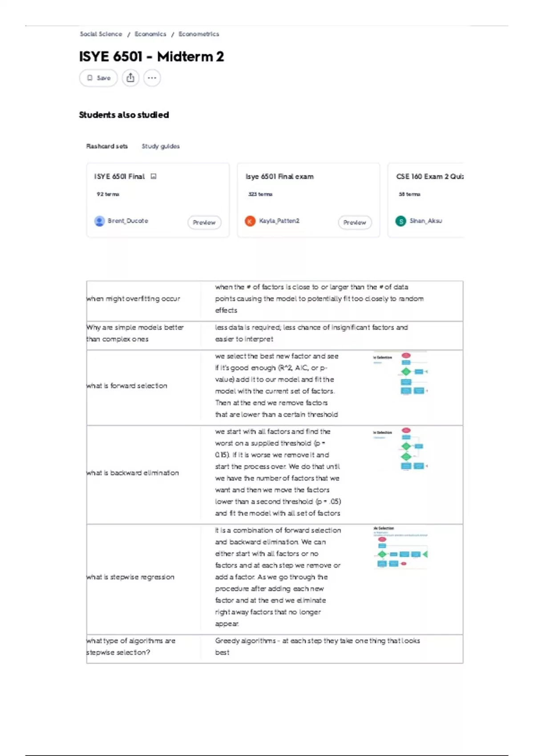Open the backward elimination flowchart thumbnail
The image size is (534, 756).
pyautogui.click(x=400, y=449)
